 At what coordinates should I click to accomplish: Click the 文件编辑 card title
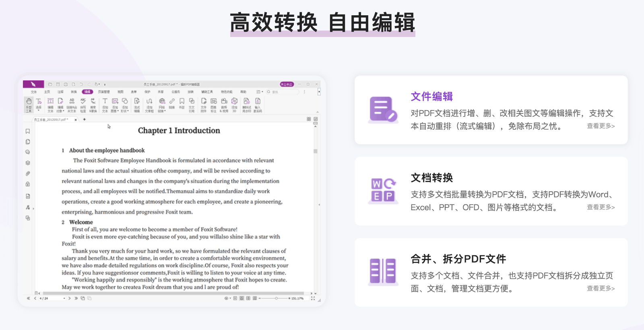coord(431,96)
